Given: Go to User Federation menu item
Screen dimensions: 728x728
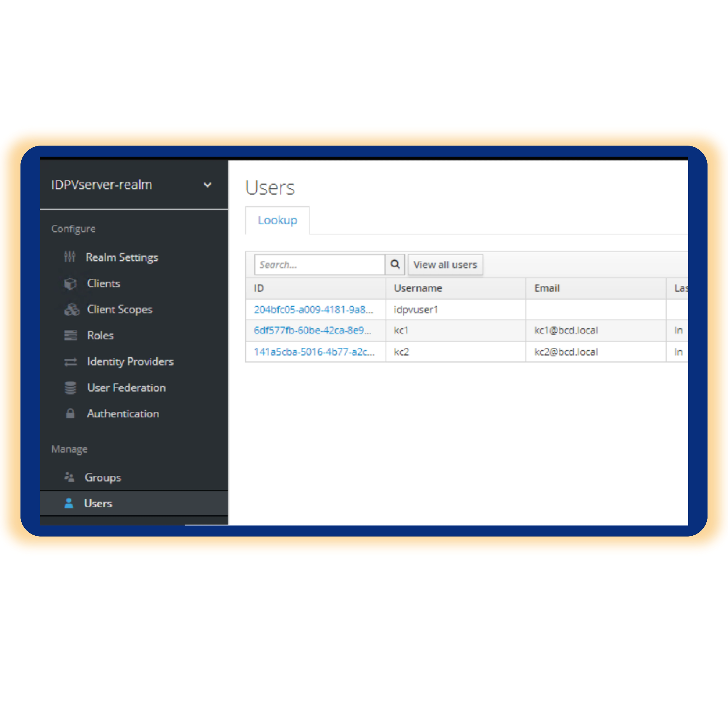Looking at the screenshot, I should [x=126, y=388].
